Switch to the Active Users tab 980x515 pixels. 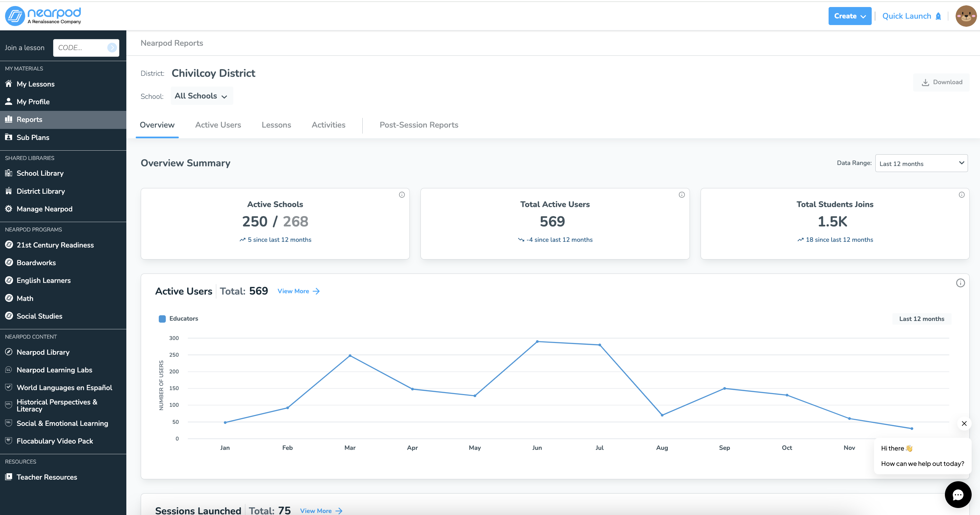click(218, 125)
